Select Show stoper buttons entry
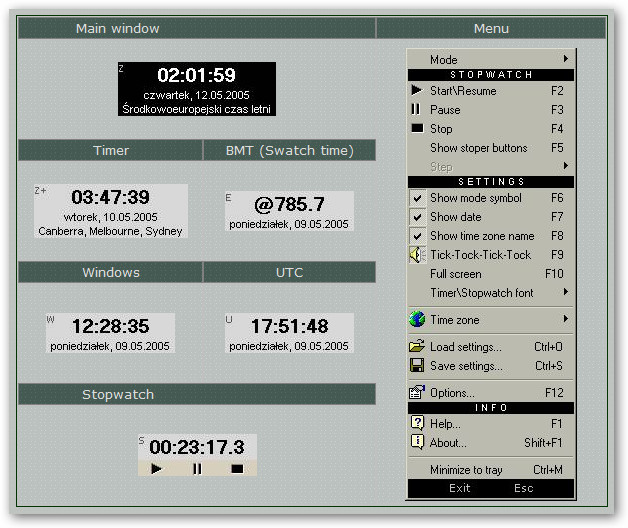 pyautogui.click(x=491, y=148)
